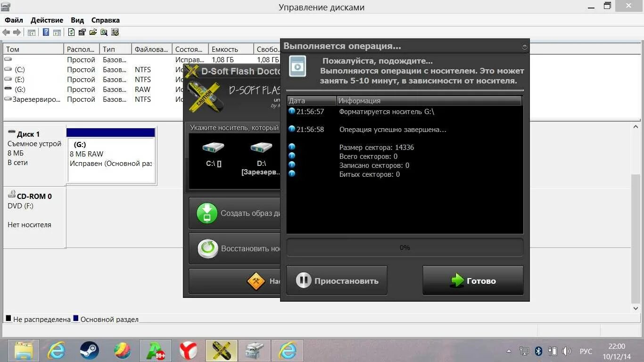Image resolution: width=644 pixels, height=362 pixels.
Task: Go back with the toolbar back arrow
Action: tap(6, 32)
